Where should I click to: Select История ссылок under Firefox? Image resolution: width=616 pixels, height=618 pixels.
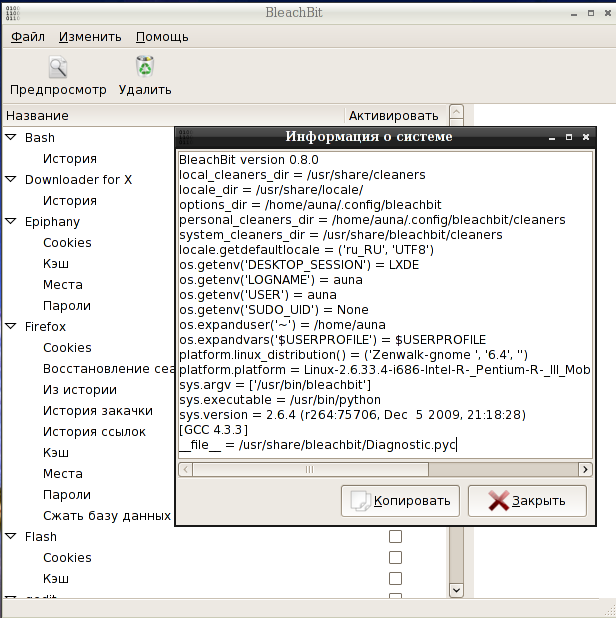pos(95,432)
